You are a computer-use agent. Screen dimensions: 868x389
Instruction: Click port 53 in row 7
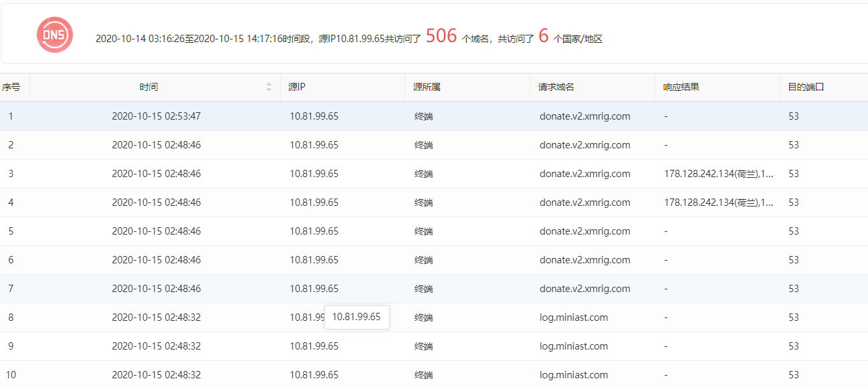pos(794,289)
